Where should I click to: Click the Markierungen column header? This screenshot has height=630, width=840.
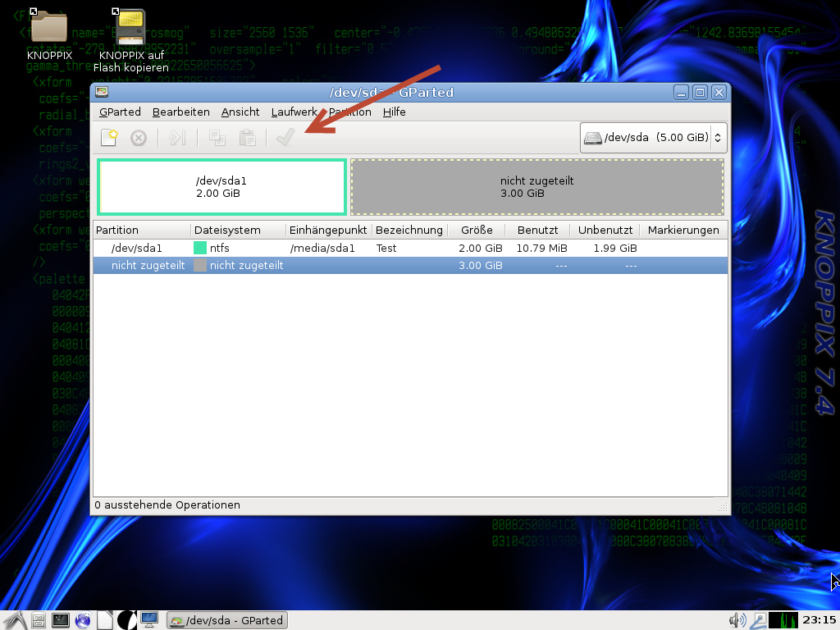(683, 230)
